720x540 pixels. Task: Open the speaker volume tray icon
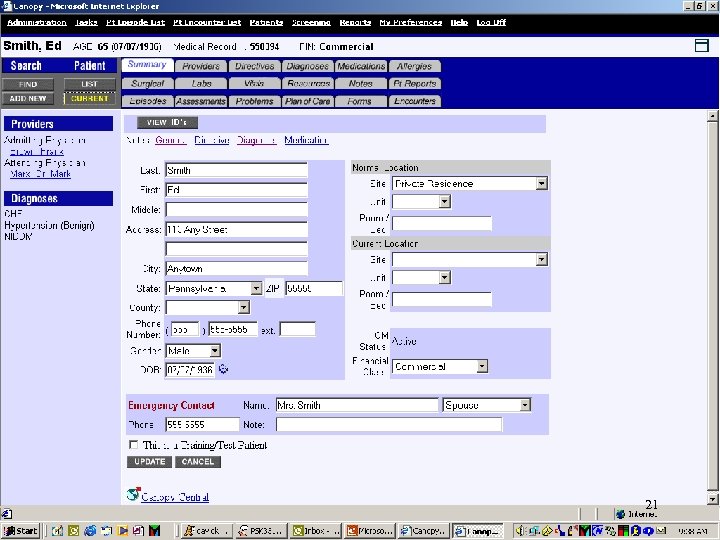519,531
